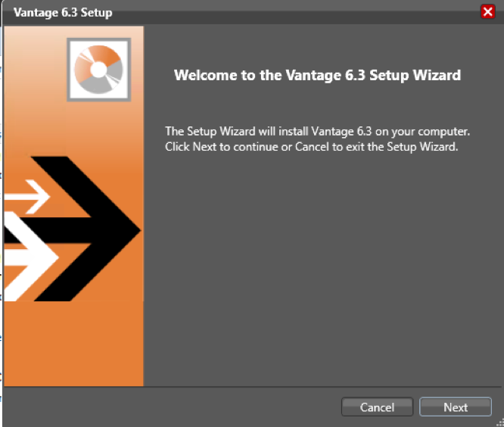Viewport: 504px width, 427px height.
Task: Click the orange installer disc icon
Action: point(98,70)
